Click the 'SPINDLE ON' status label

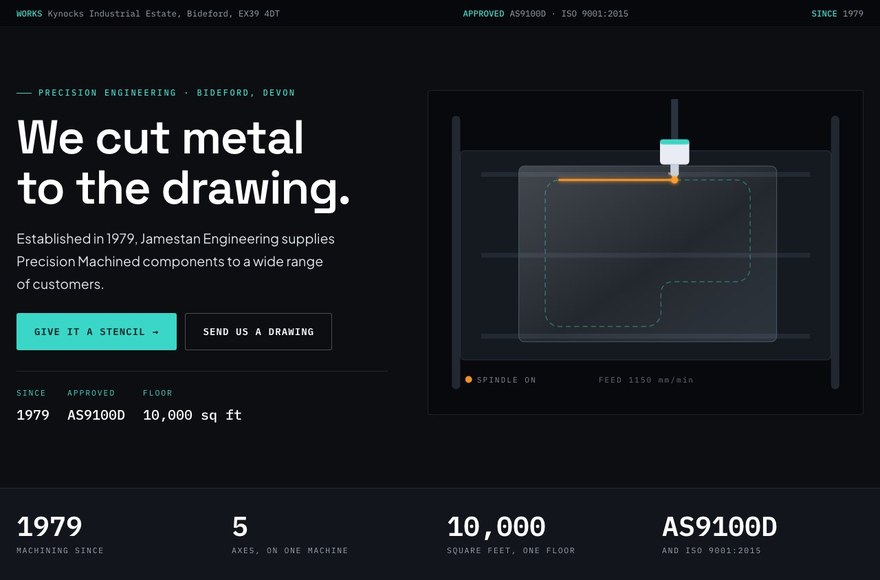coord(506,380)
